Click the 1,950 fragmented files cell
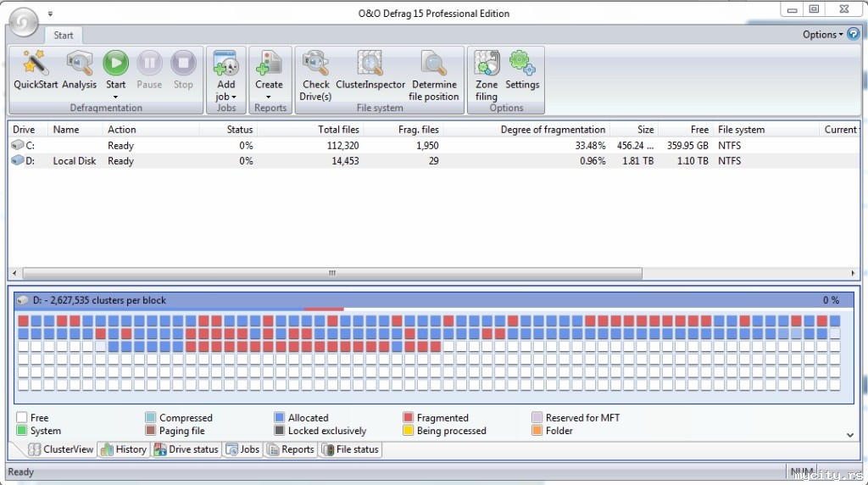Screen dimensions: 868x485 tap(427, 146)
